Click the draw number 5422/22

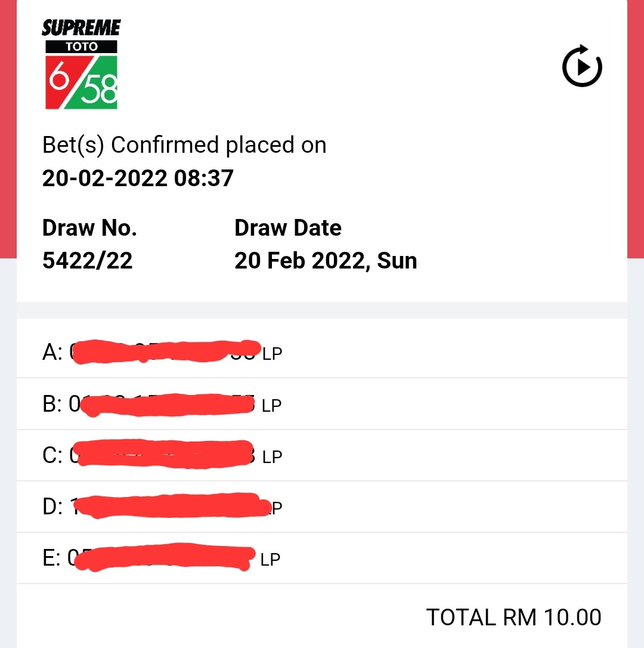[87, 261]
